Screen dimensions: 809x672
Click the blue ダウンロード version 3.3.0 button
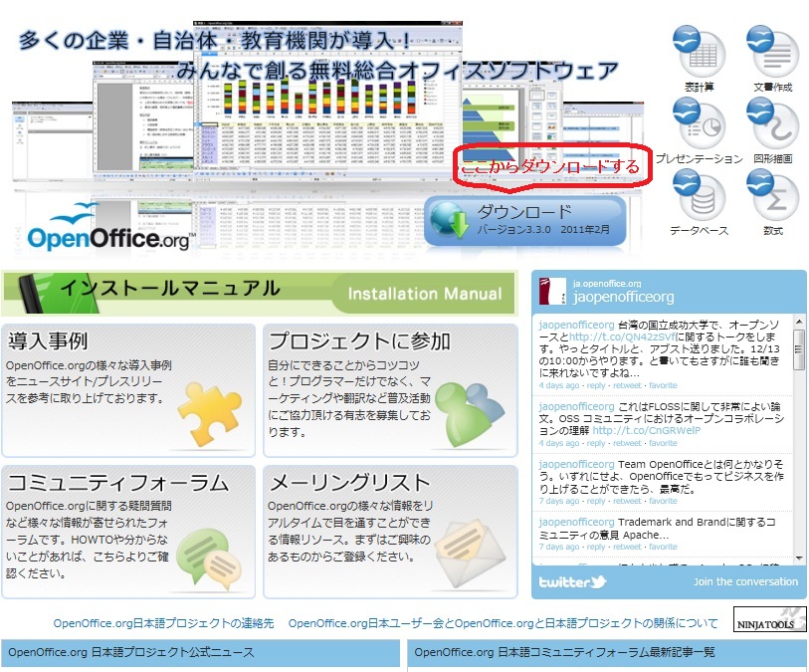tap(524, 220)
